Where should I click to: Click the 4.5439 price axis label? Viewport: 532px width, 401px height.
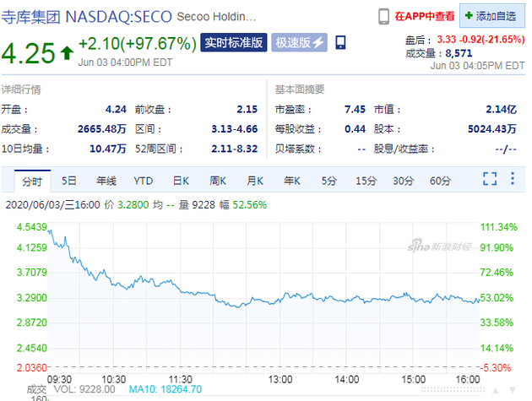(x=32, y=227)
